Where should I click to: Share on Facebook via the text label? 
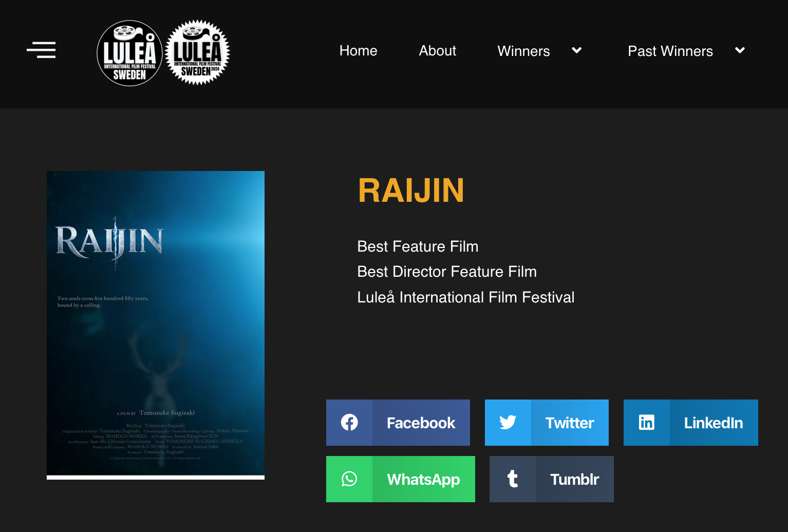(x=421, y=423)
